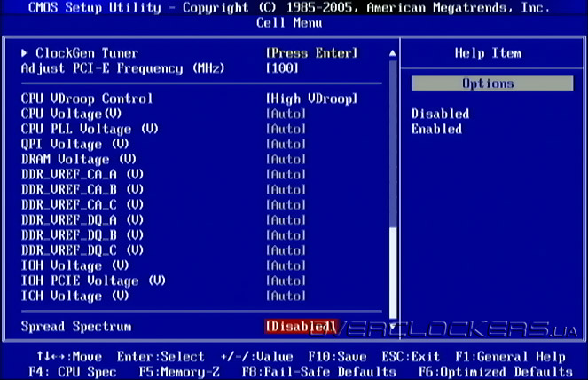Select CPU Voltage (V) label
588x380 pixels.
[71, 114]
